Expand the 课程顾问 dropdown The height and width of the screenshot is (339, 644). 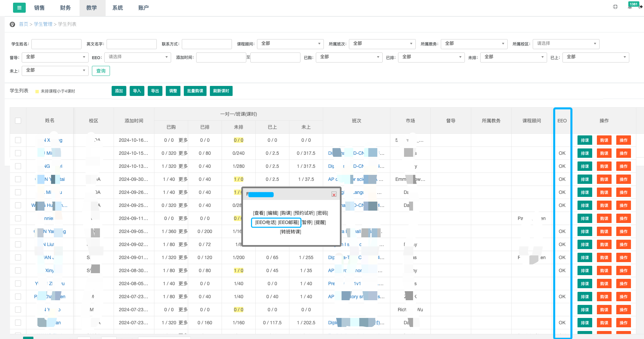click(x=290, y=44)
